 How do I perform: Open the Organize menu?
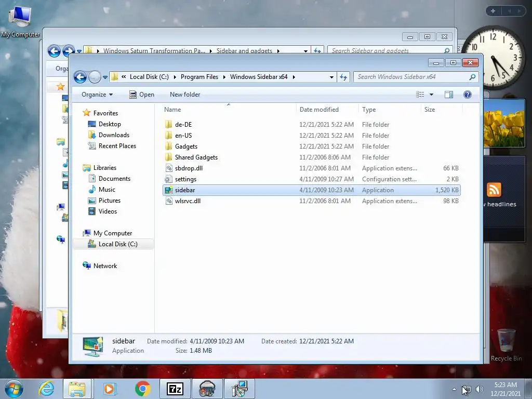(x=97, y=95)
